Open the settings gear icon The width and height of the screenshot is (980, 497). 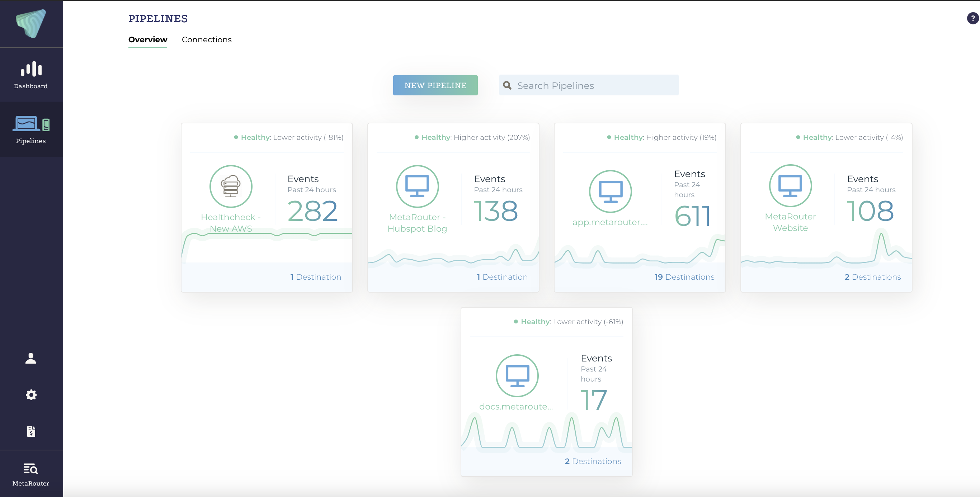tap(31, 395)
